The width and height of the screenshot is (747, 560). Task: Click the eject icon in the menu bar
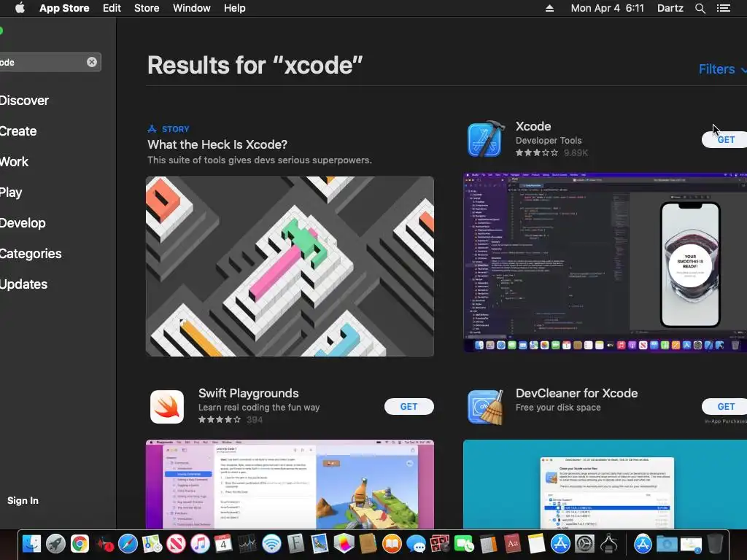click(549, 8)
